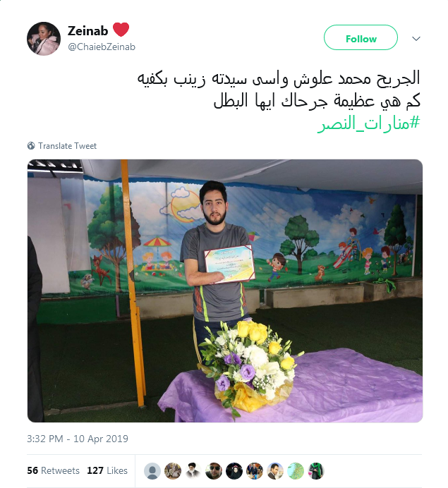Image resolution: width=448 pixels, height=488 pixels.
Task: Open the white-bearded cleric avatar
Action: [193, 470]
